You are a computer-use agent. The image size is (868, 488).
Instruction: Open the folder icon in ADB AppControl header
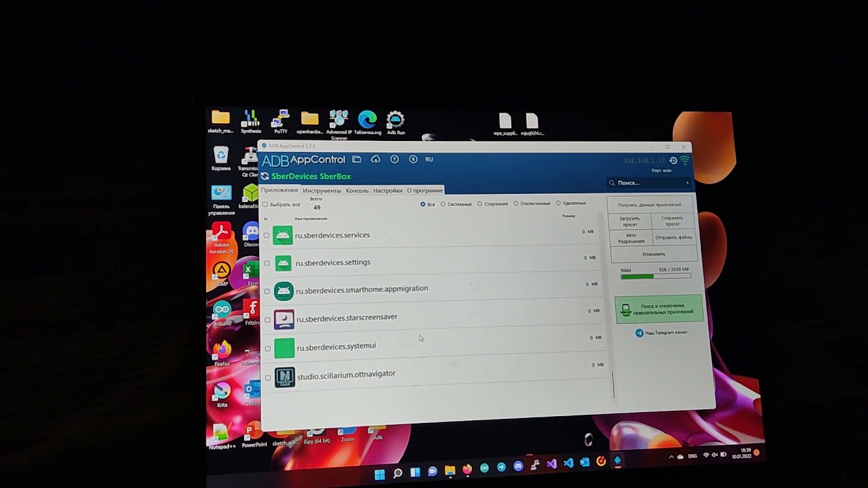357,159
